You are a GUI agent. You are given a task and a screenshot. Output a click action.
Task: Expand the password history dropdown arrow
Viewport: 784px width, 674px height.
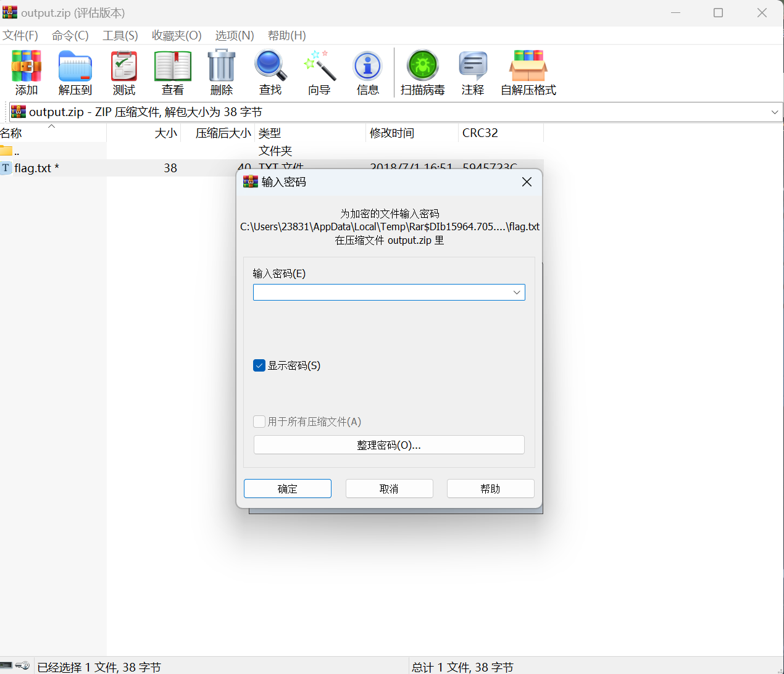pyautogui.click(x=517, y=293)
